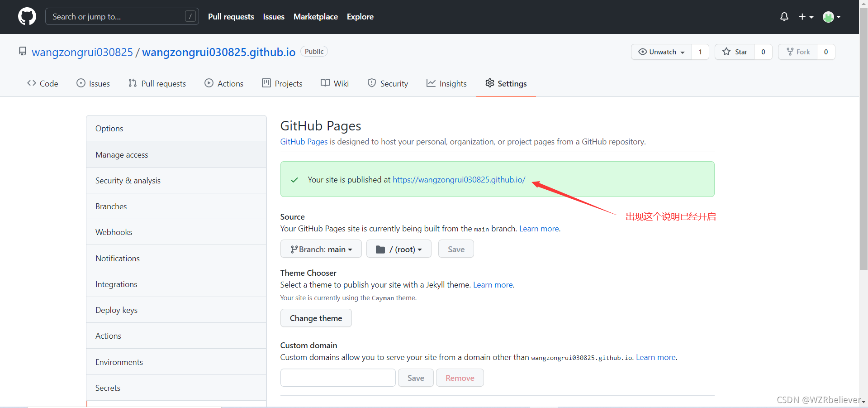Click the Star button
Viewport: 868px width, 408px height.
[x=735, y=52]
